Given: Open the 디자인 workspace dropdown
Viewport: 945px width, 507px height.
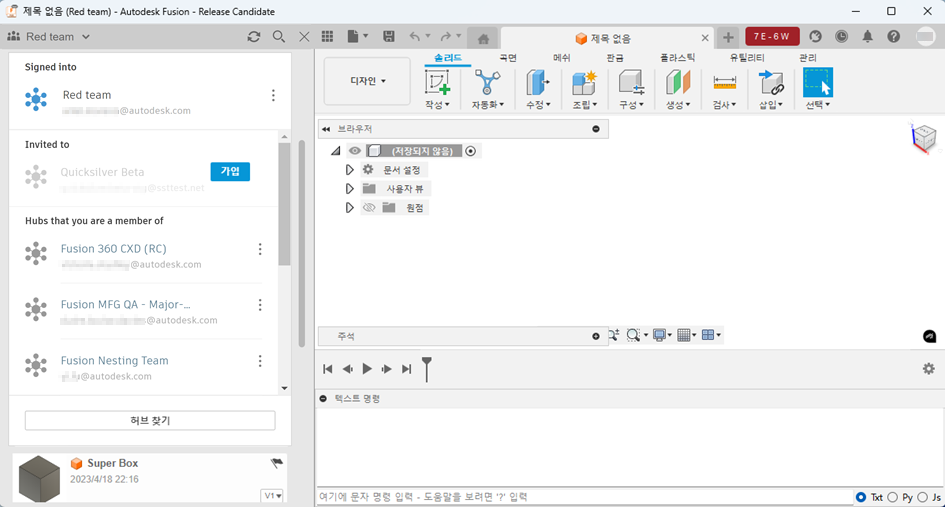Looking at the screenshot, I should pyautogui.click(x=368, y=81).
